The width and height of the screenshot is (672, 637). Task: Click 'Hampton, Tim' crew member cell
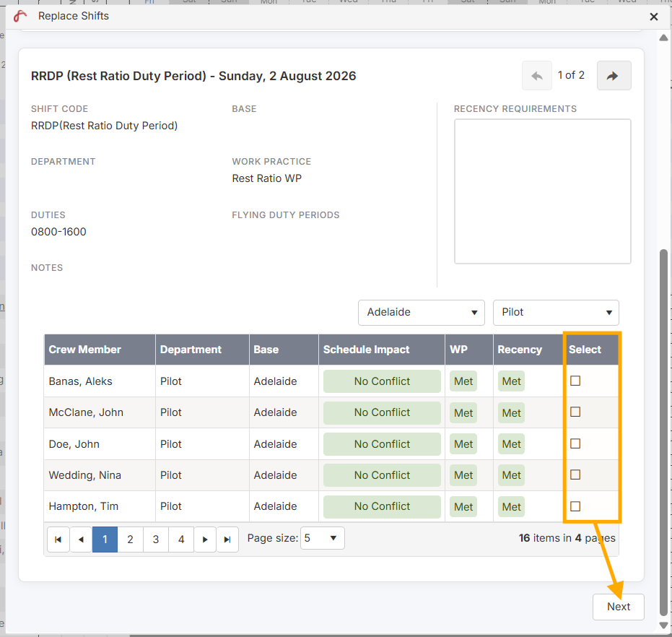pyautogui.click(x=100, y=506)
